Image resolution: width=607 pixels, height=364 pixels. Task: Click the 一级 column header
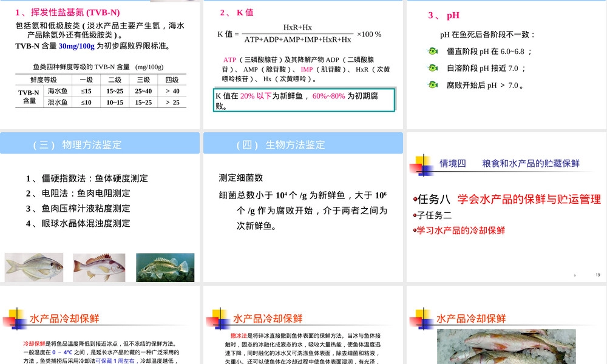point(86,79)
